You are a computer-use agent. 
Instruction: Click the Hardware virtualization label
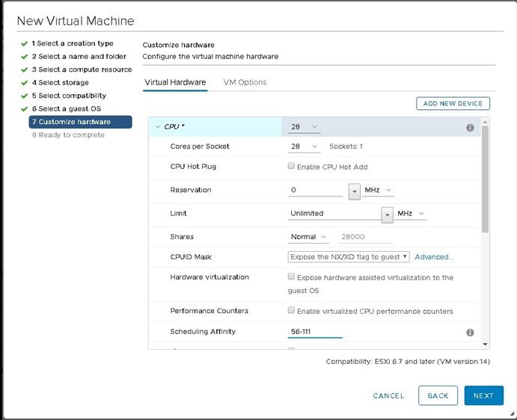(x=209, y=277)
